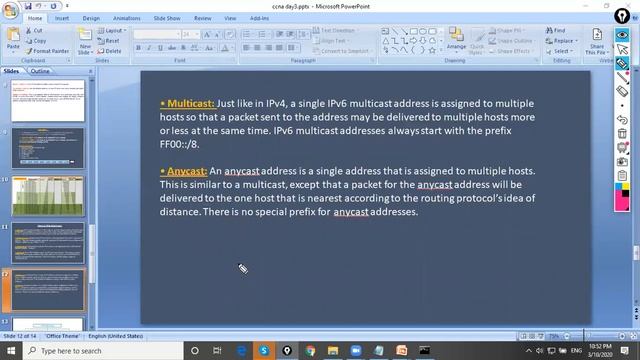Toggle Italic formatting
Viewport: 640px width, 360px height.
pyautogui.click(x=149, y=48)
